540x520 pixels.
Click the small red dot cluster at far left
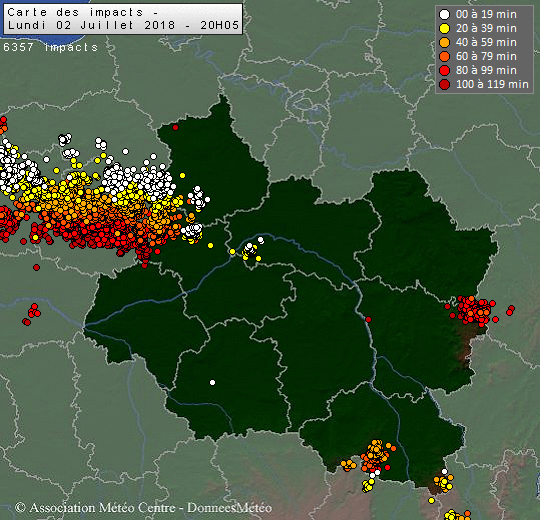(x=32, y=314)
